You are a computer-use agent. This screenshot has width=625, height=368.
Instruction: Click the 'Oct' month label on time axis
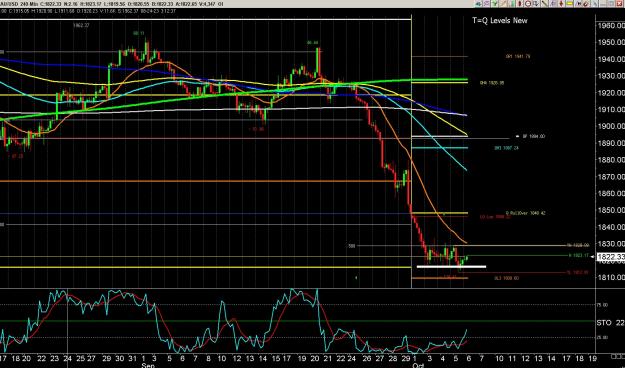[419, 365]
